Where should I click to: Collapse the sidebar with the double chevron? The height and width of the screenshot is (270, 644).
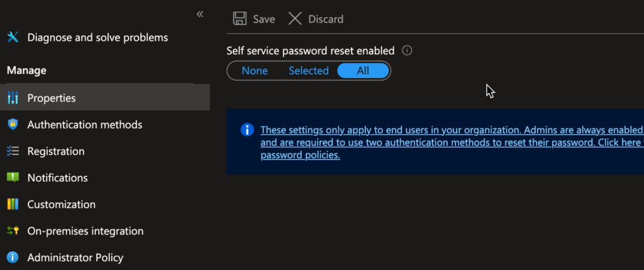point(200,14)
